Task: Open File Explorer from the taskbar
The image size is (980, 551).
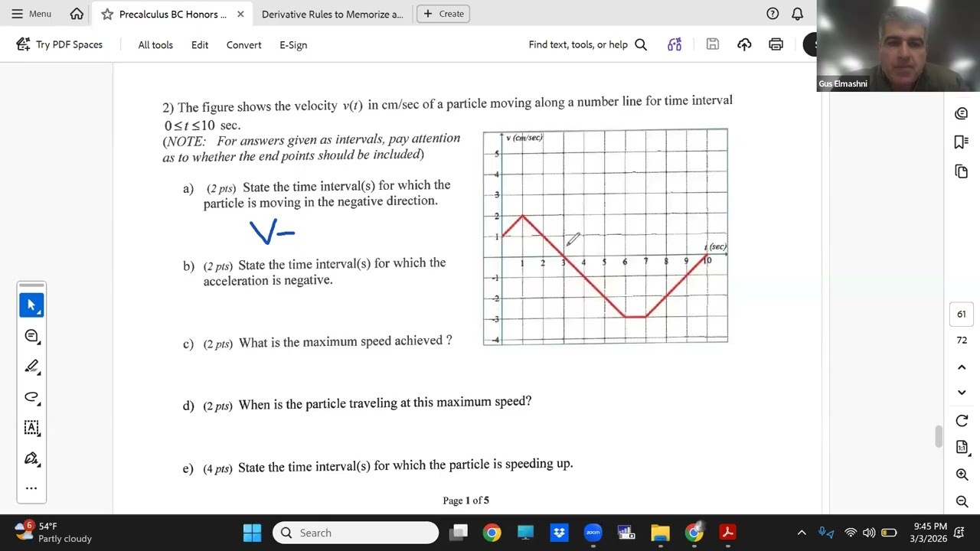Action: click(660, 533)
